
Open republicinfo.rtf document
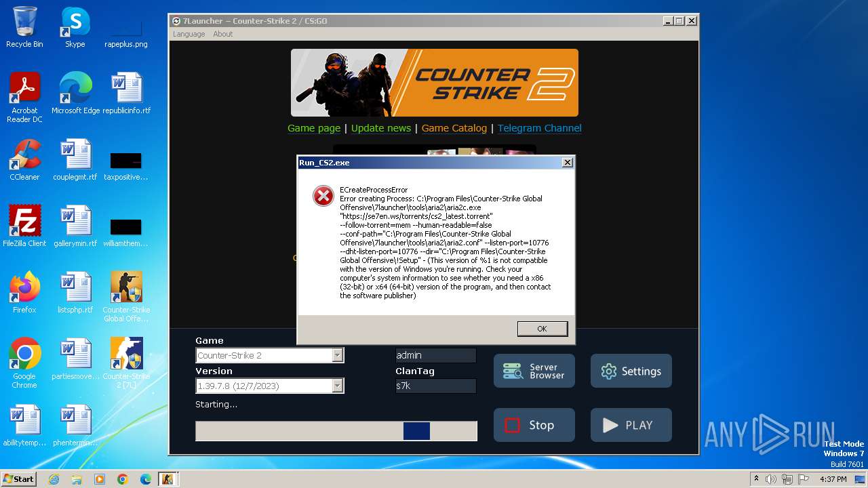[x=126, y=93]
